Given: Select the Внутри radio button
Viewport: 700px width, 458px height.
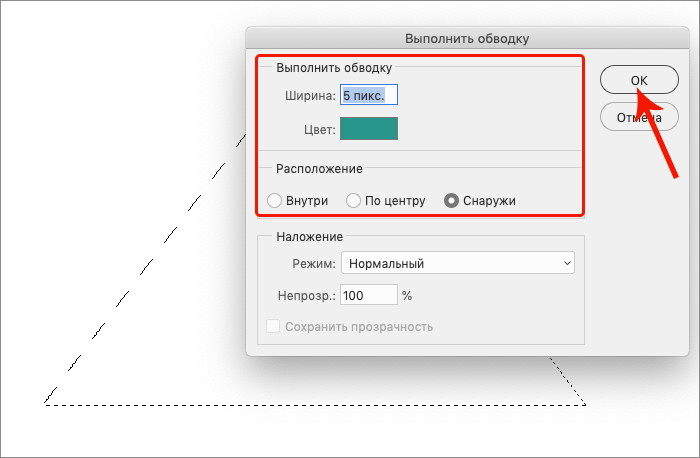Looking at the screenshot, I should coord(274,200).
